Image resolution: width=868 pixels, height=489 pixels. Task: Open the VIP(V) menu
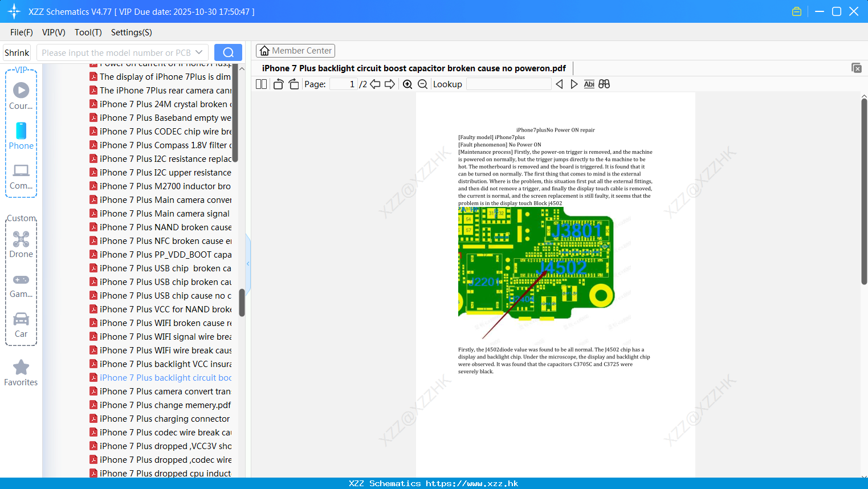coord(54,32)
